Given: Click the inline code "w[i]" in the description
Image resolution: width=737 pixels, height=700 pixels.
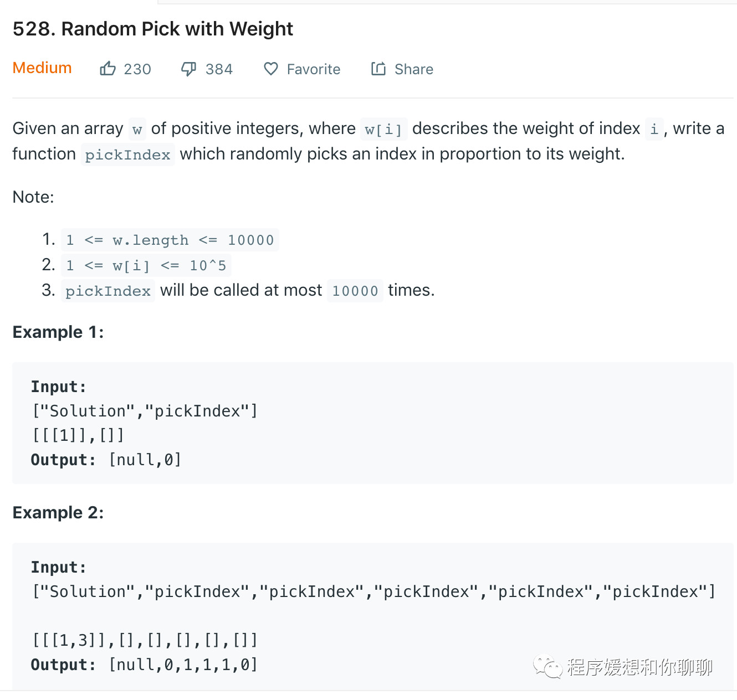Looking at the screenshot, I should [383, 129].
